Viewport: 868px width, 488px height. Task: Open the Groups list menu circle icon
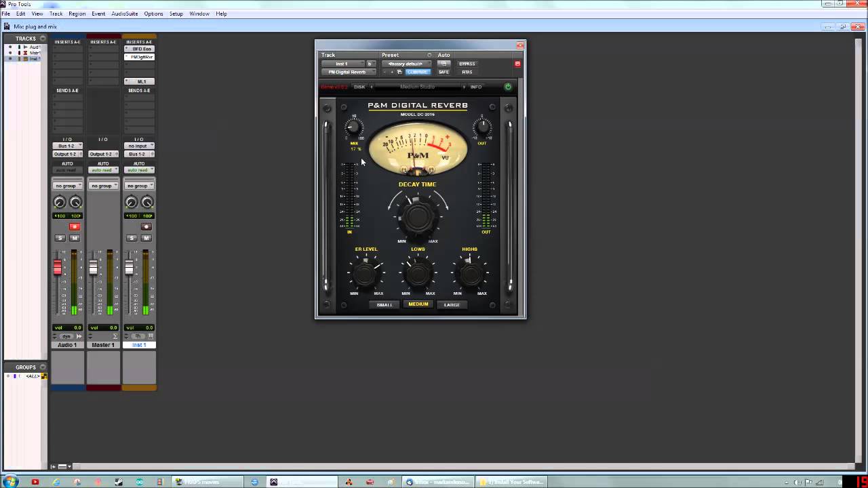pyautogui.click(x=43, y=367)
